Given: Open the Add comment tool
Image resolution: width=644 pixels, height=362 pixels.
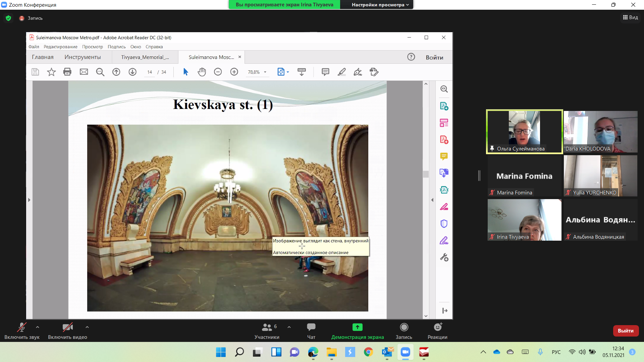Looking at the screenshot, I should click(325, 72).
